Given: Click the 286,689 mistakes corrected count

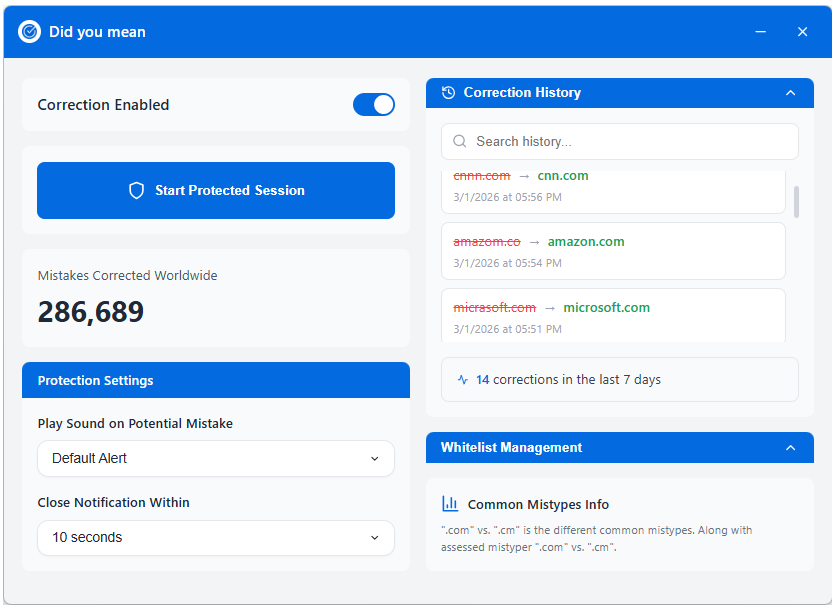Looking at the screenshot, I should (x=91, y=312).
